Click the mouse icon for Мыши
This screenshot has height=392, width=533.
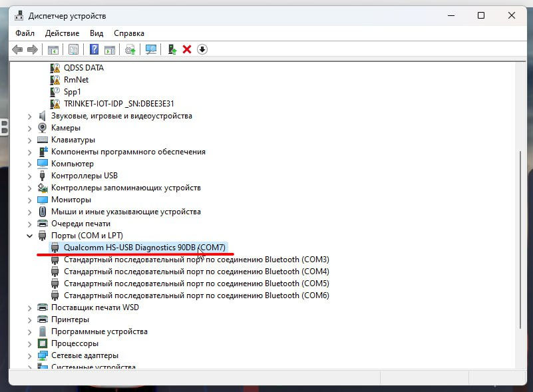click(43, 212)
